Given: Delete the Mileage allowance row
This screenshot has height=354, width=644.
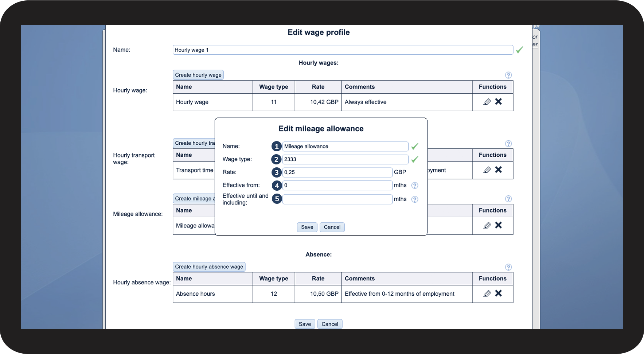Looking at the screenshot, I should click(x=499, y=225).
